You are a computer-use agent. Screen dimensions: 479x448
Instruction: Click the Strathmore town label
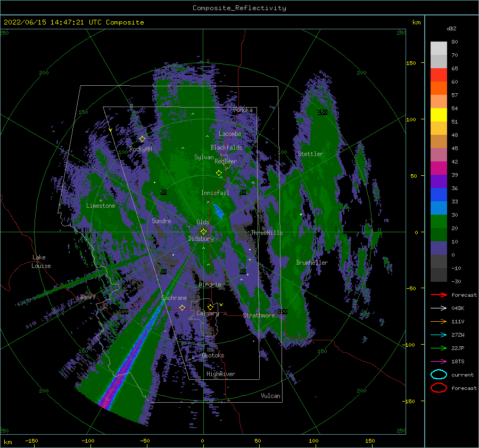click(x=259, y=315)
